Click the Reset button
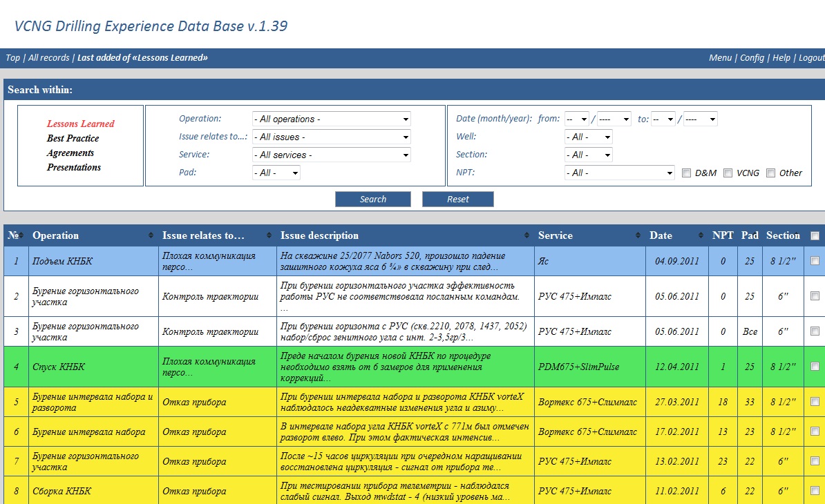825x504 pixels. (457, 200)
